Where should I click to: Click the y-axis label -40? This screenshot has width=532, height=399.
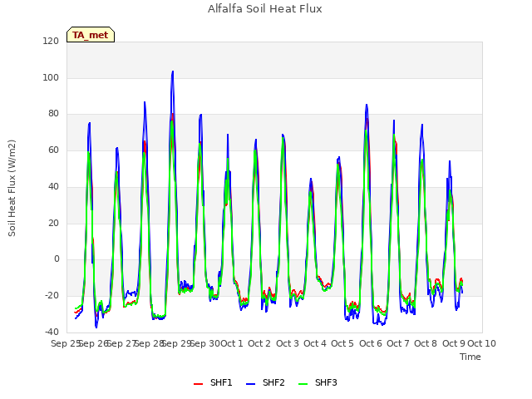(52, 332)
